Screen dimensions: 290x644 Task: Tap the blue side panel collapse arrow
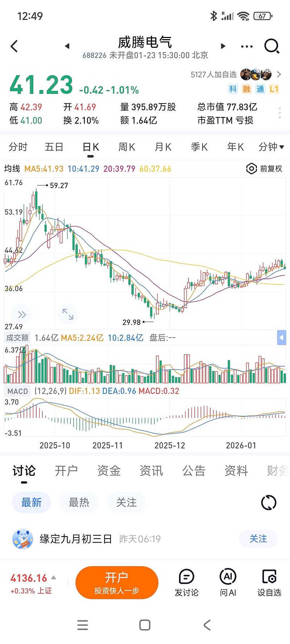pyautogui.click(x=282, y=338)
